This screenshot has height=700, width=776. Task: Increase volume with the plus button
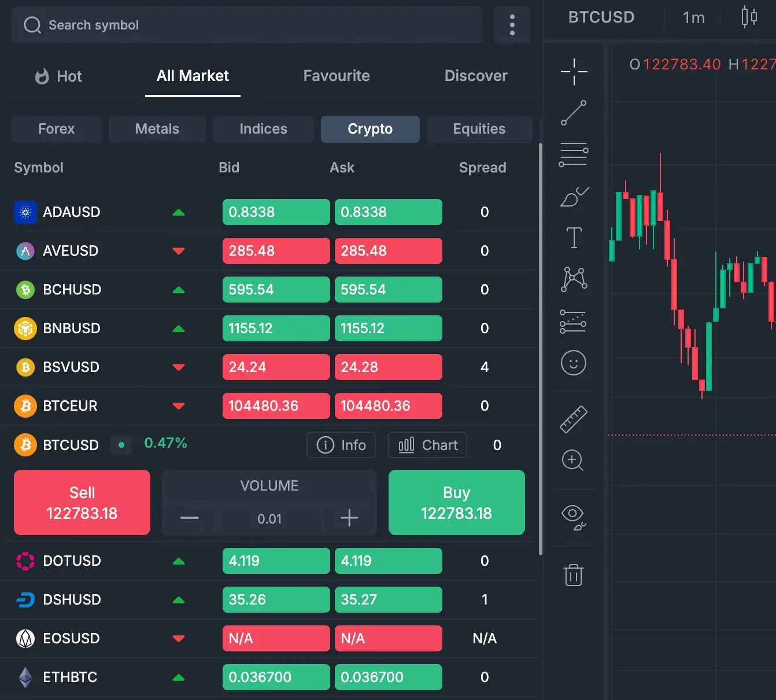point(349,518)
